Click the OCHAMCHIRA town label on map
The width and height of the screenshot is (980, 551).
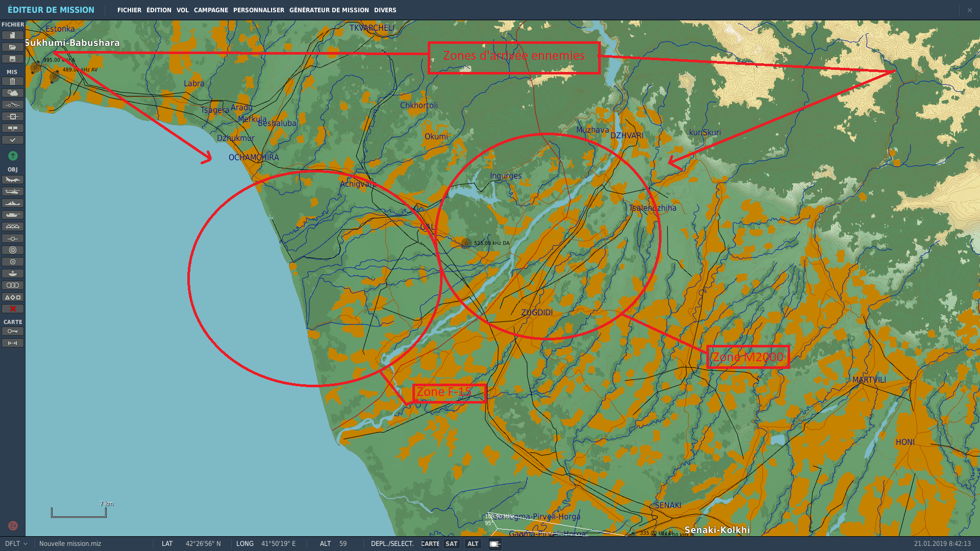[x=254, y=158]
